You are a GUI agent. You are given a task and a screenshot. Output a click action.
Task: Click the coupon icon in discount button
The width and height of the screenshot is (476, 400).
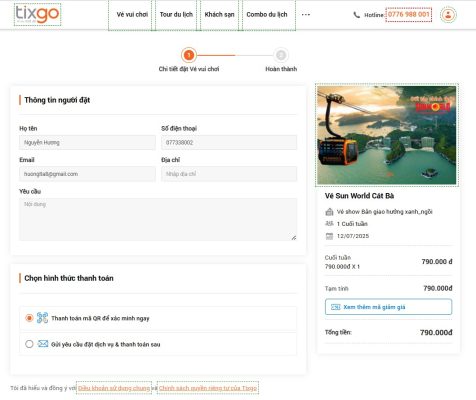335,307
